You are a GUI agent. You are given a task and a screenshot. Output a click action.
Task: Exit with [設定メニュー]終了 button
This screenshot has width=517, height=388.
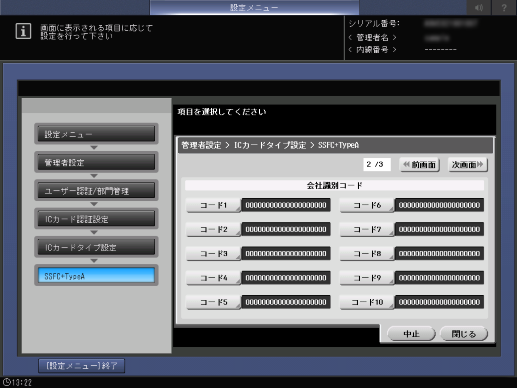tap(82, 366)
